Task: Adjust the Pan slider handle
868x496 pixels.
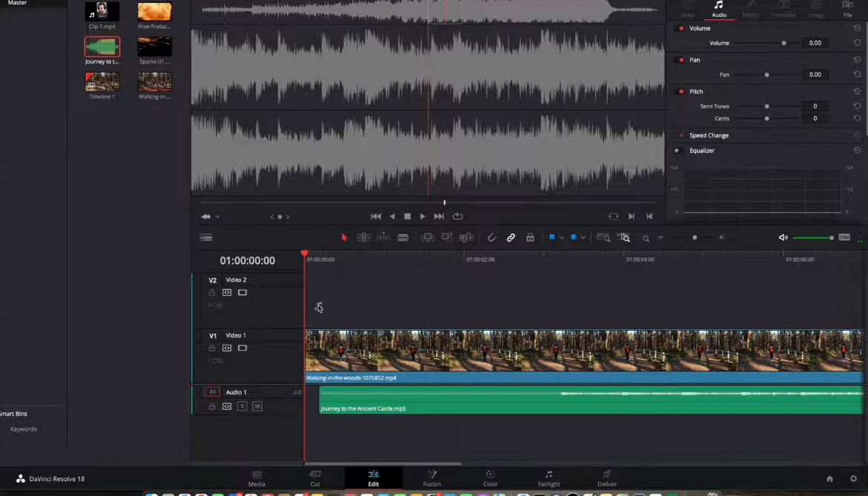Action: [x=766, y=74]
